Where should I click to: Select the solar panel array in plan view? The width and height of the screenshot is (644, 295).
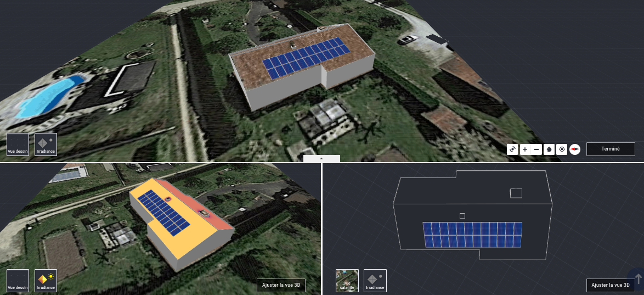472,235
